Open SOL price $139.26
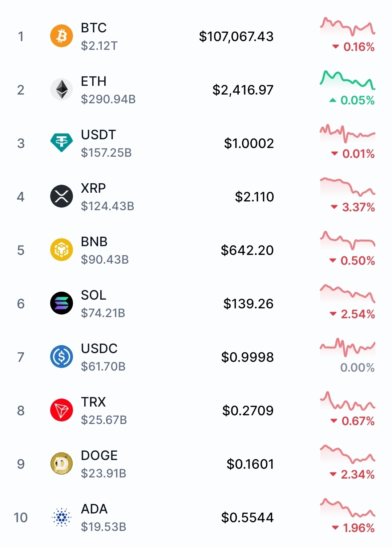 click(x=248, y=304)
